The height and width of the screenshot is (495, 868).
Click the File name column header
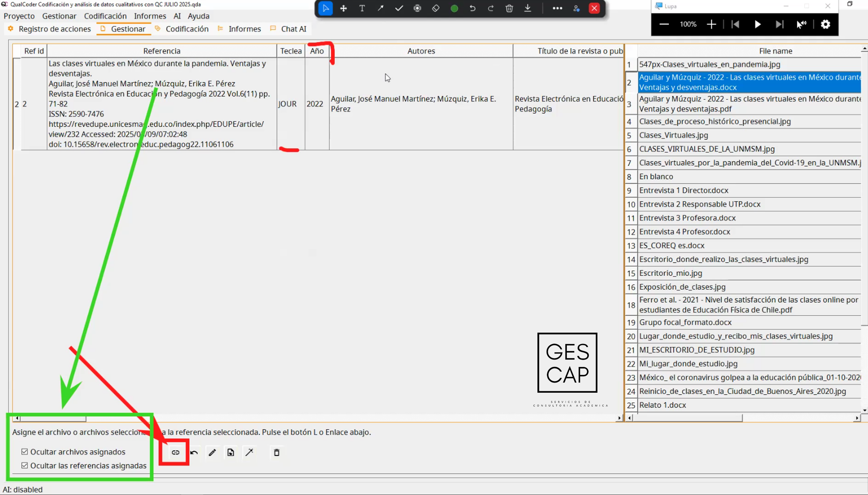tap(749, 51)
